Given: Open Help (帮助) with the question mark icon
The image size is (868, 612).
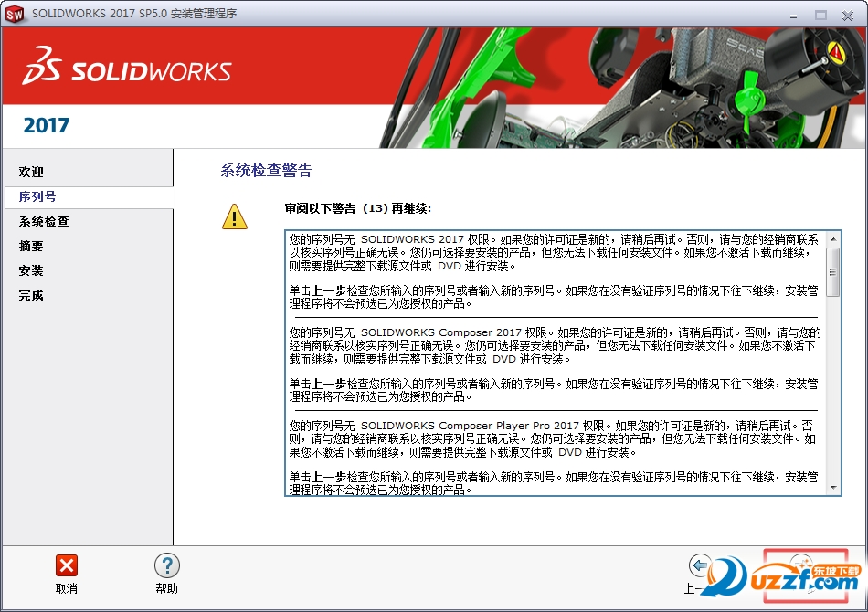Looking at the screenshot, I should [166, 565].
